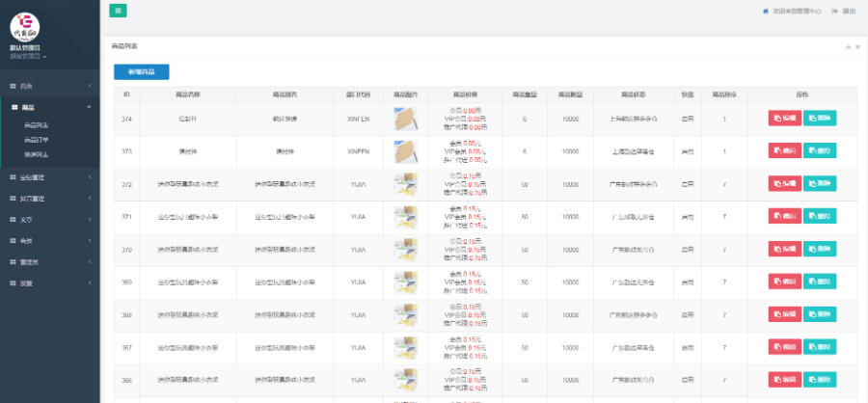
Task: Click the 代发Go logo avatar
Action: pyautogui.click(x=25, y=27)
